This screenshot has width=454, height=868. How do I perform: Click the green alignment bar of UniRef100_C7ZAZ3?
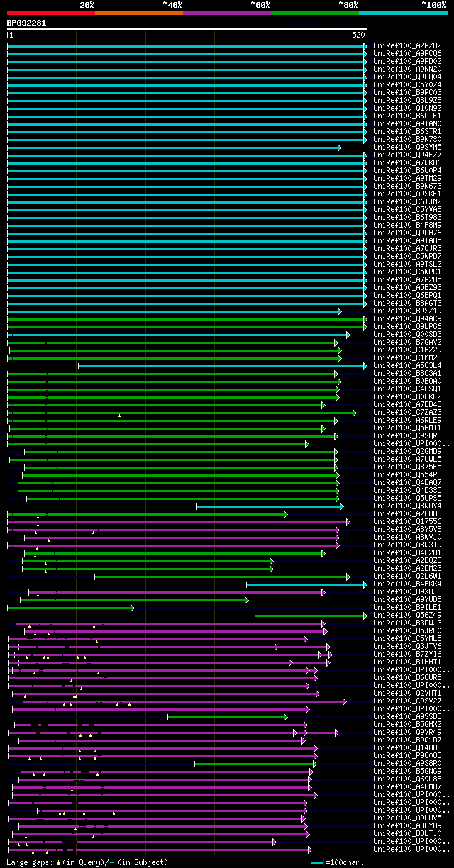pos(182,413)
